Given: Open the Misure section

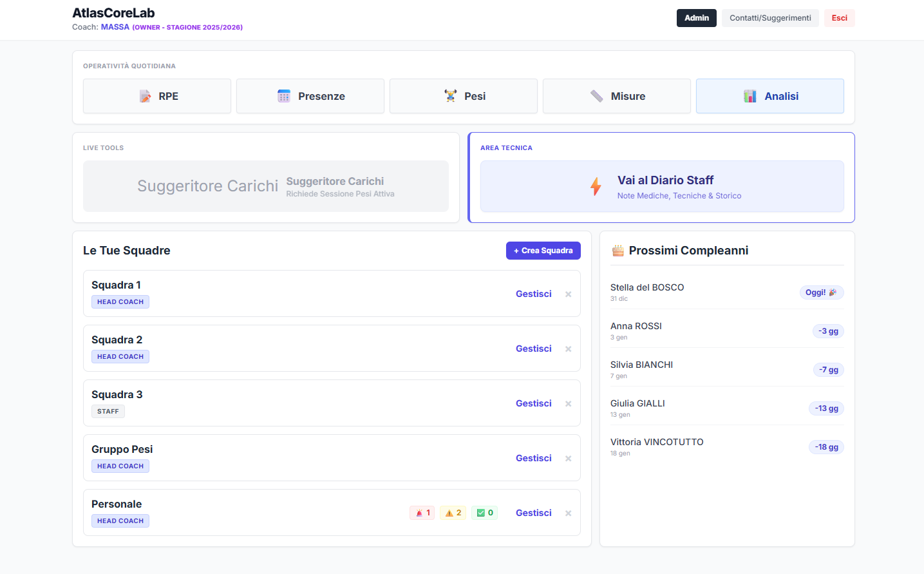Looking at the screenshot, I should (617, 96).
